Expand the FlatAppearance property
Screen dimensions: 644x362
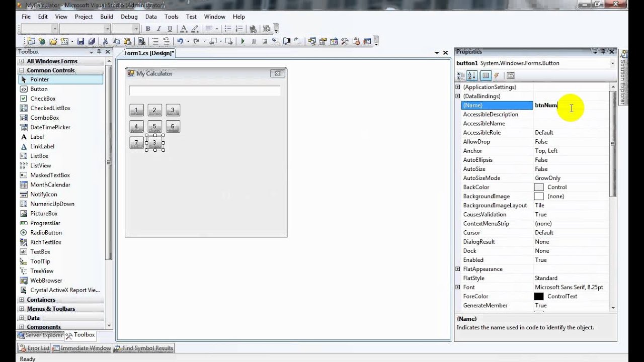point(458,269)
